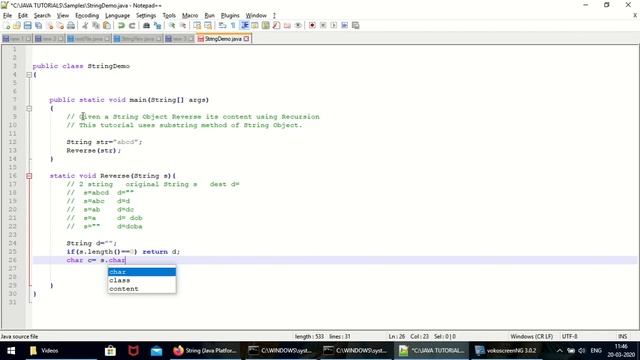Viewport: 640px width, 360px height.
Task: Click the Paste toolbar icon
Action: [x=107, y=25]
